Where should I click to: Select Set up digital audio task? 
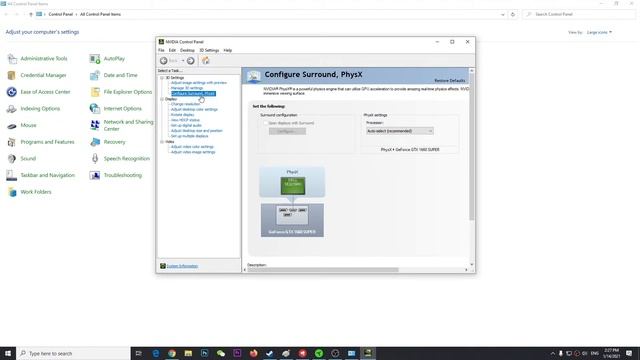[186, 125]
